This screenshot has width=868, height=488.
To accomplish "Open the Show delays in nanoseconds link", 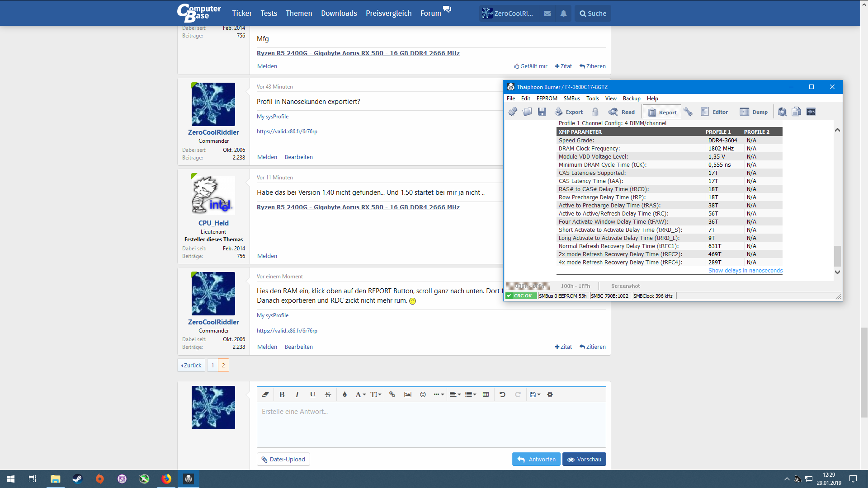I will [745, 271].
